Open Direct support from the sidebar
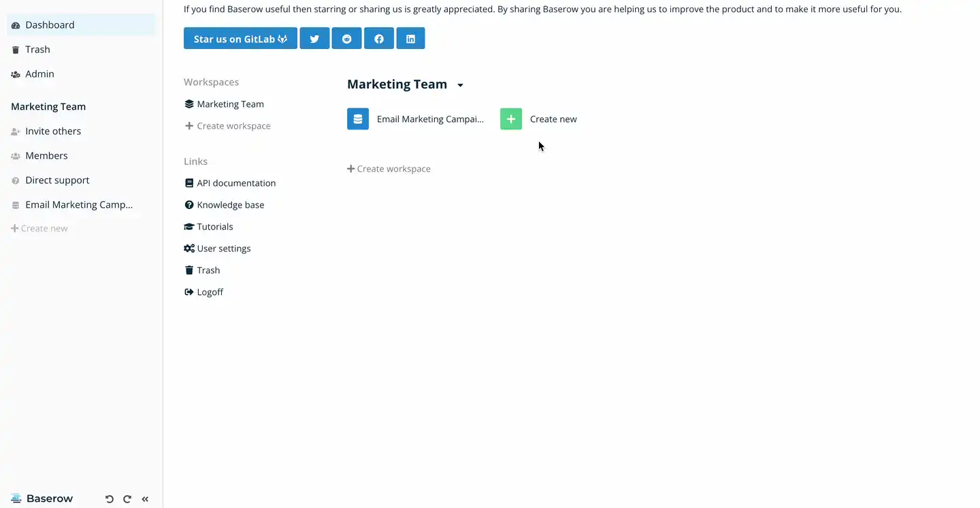The width and height of the screenshot is (980, 508). pos(57,180)
